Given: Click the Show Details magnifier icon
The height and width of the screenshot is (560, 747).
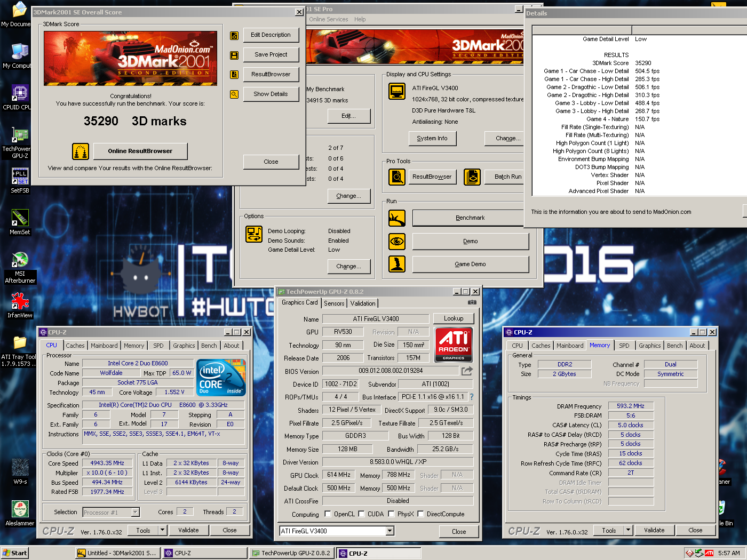Looking at the screenshot, I should pyautogui.click(x=234, y=94).
